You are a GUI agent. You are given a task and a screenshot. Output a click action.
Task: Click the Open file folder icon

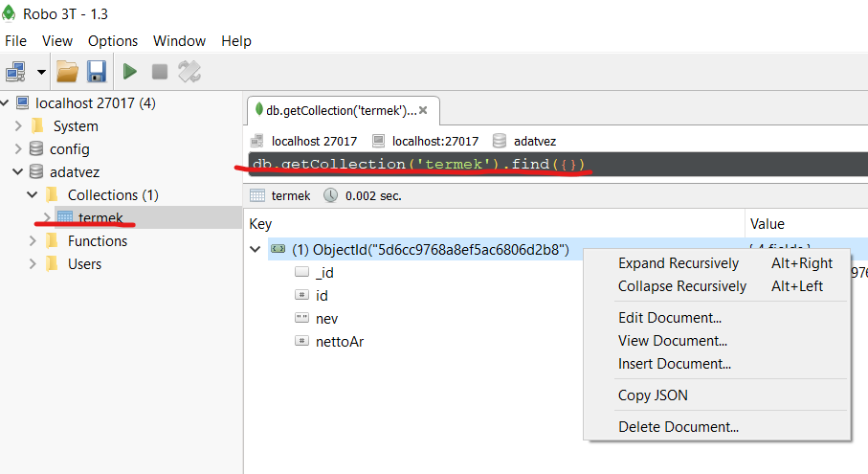pos(68,72)
